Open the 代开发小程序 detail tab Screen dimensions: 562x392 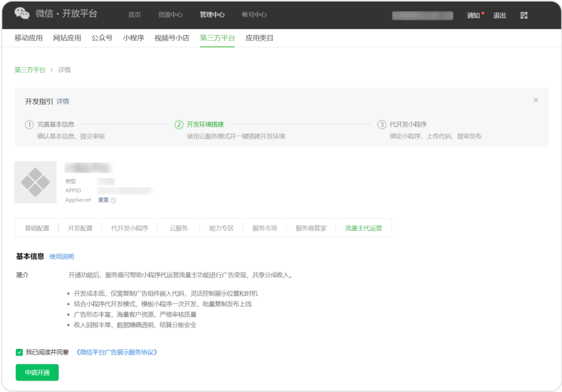pyautogui.click(x=130, y=228)
